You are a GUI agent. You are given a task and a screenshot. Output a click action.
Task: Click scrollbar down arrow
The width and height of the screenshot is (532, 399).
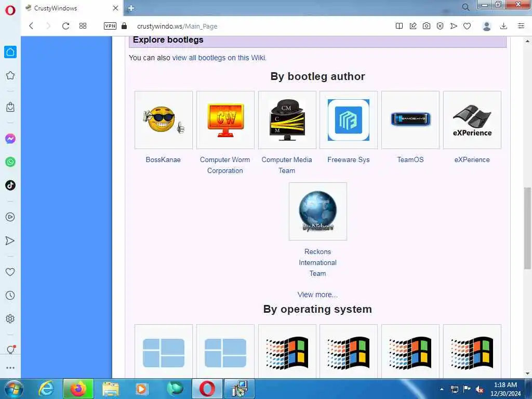click(527, 374)
